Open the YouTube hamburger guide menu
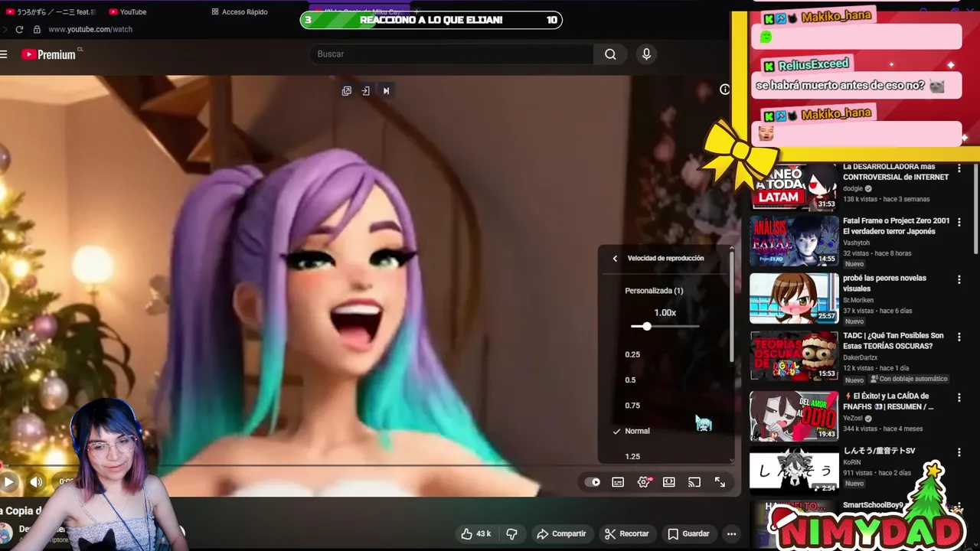 tap(4, 54)
